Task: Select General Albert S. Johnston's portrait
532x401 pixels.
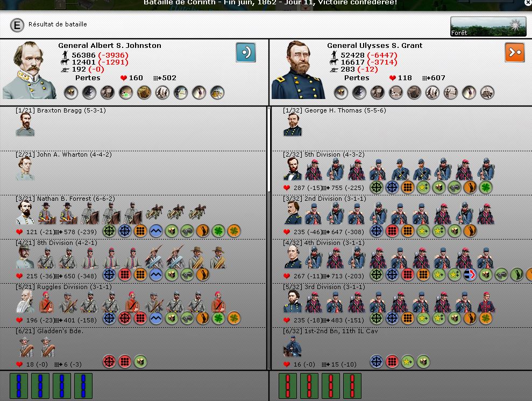Action: click(x=30, y=71)
